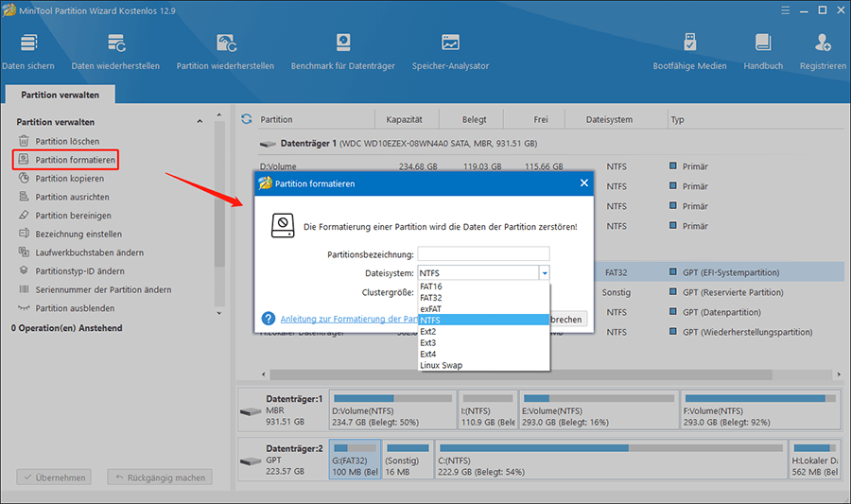Open the Daten sichern tool
The width and height of the screenshot is (851, 504).
click(x=28, y=51)
